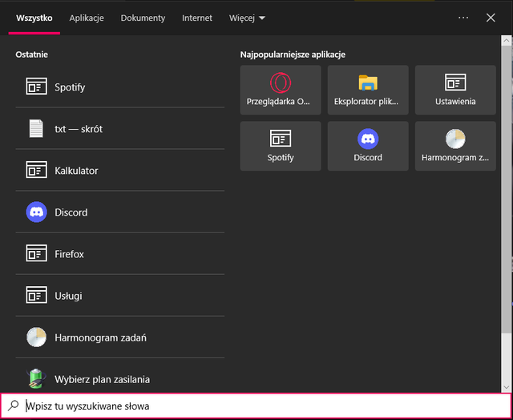Click the 'Harmonogram zadań' label in recent list
This screenshot has height=420, width=513.
point(100,337)
